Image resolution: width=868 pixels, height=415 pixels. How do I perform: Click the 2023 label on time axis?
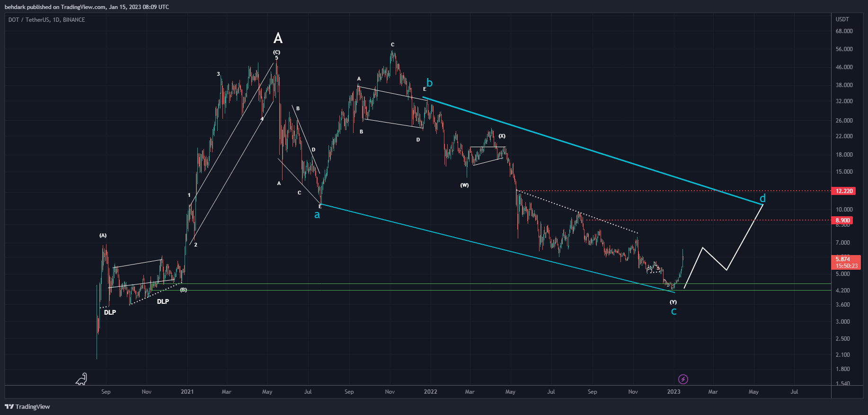[x=674, y=392]
